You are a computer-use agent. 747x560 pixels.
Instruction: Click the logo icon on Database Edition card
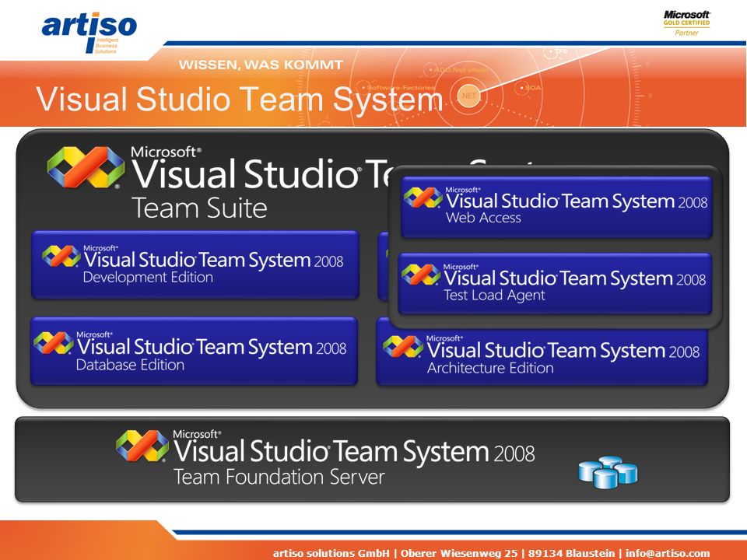[54, 343]
